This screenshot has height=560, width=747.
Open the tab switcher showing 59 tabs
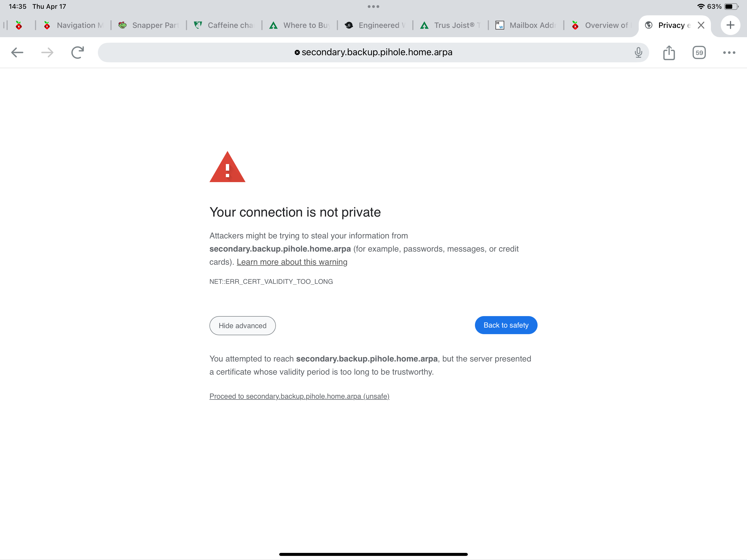coord(699,52)
